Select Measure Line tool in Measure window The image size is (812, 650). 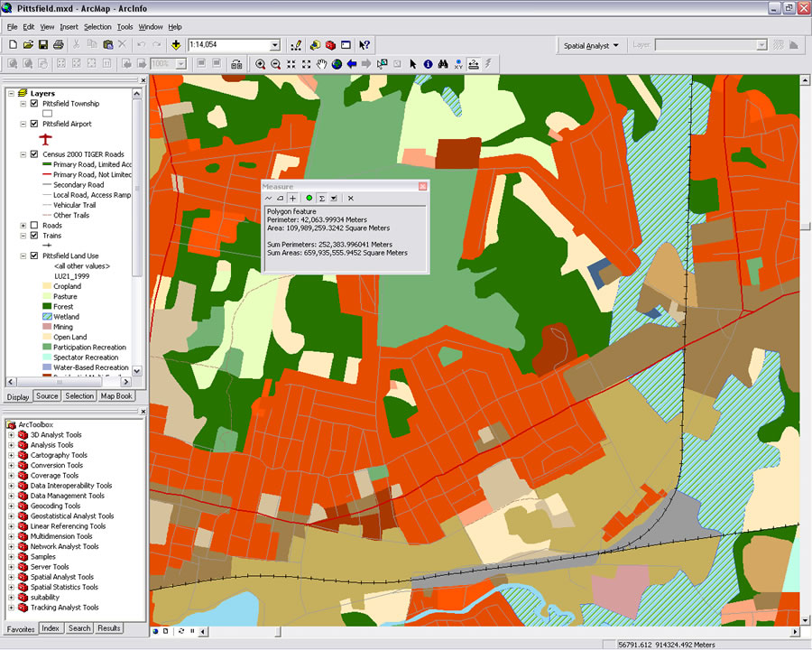pos(268,198)
